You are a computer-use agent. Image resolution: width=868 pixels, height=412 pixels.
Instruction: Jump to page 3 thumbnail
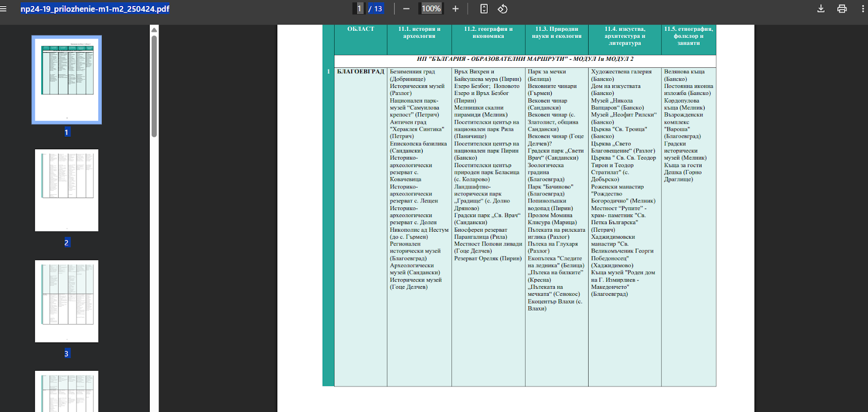67,301
